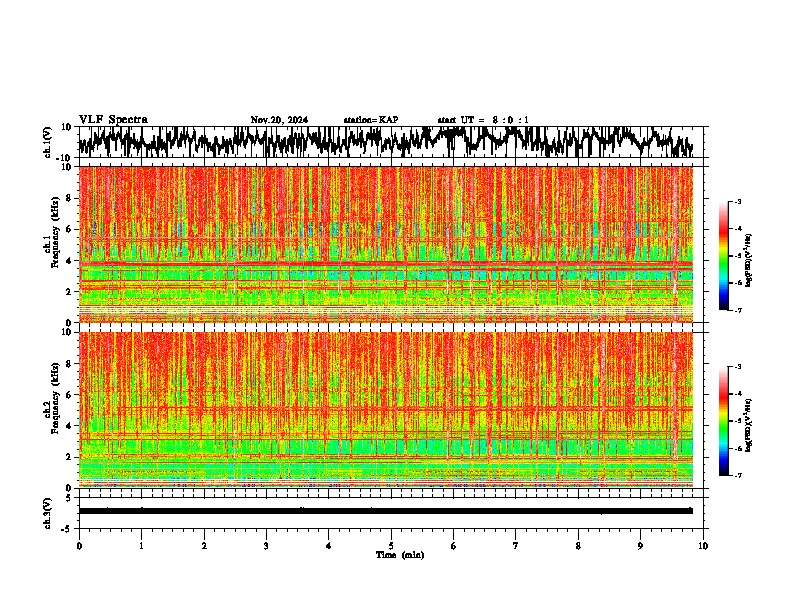The height and width of the screenshot is (612, 792).
Task: Click time axis tick label "8"
Action: point(578,546)
